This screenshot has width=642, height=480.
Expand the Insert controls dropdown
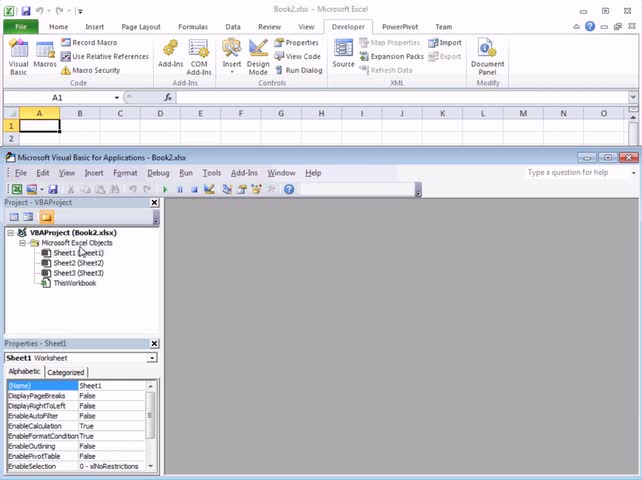coord(231,57)
